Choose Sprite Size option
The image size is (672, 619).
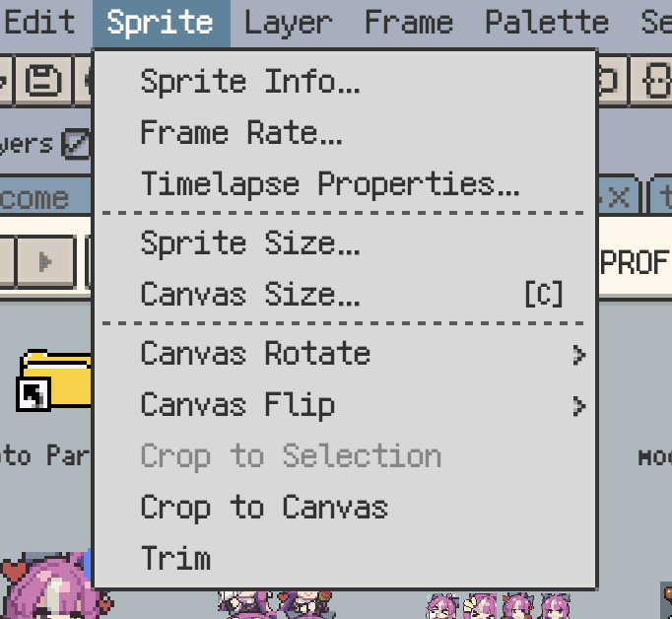[x=250, y=242]
